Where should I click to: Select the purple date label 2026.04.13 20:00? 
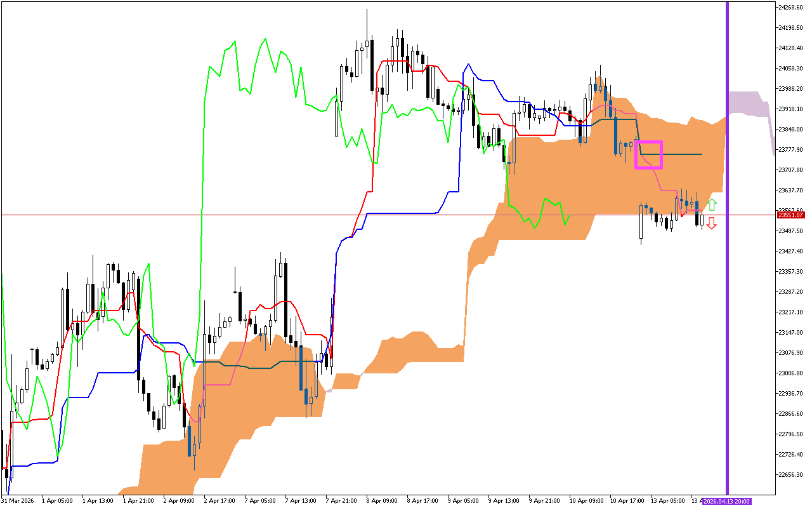point(727,501)
